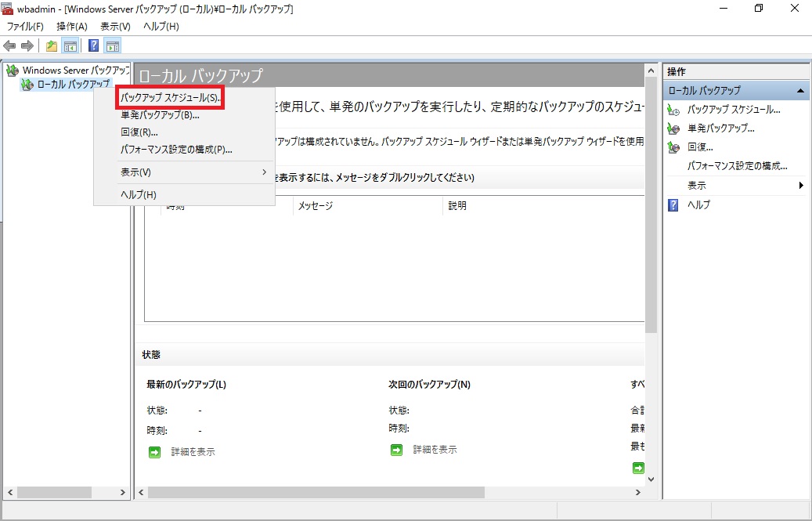Collapse the ローカル バックアップ actions section arrow
The width and height of the screenshot is (812, 521).
point(800,91)
